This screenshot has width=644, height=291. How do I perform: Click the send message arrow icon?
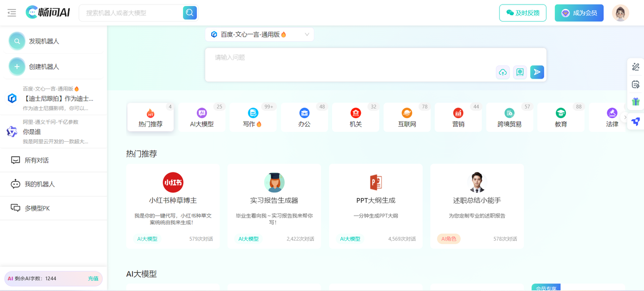[537, 72]
